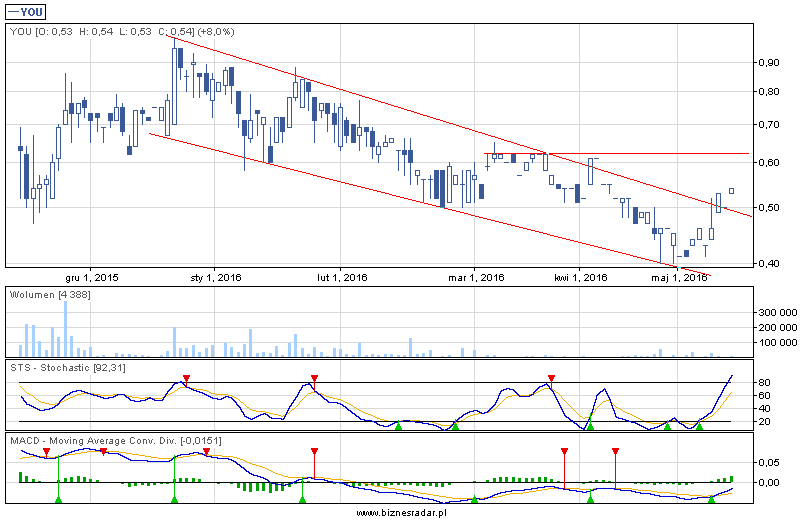Click the 'maj 1, 2016' date label

point(680,277)
